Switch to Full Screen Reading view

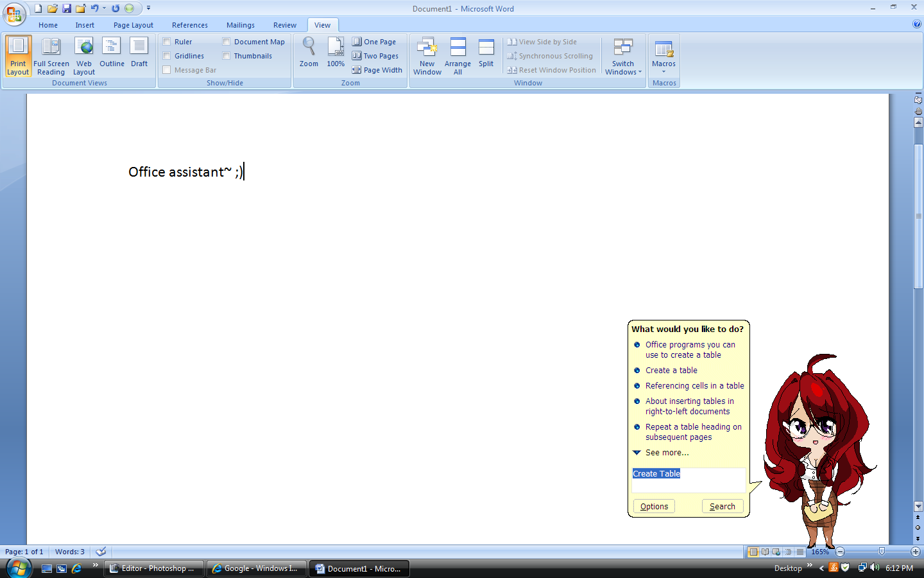51,57
